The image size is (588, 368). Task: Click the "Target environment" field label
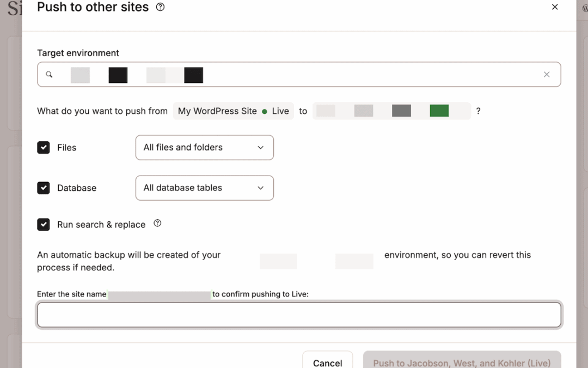click(x=78, y=53)
